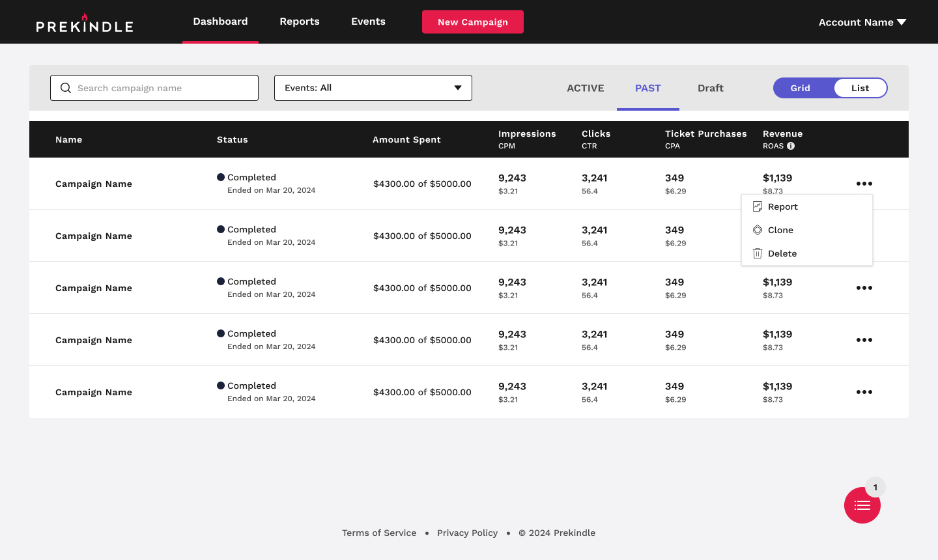Expand the Account Name dropdown
This screenshot has width=938, height=560.
point(861,21)
